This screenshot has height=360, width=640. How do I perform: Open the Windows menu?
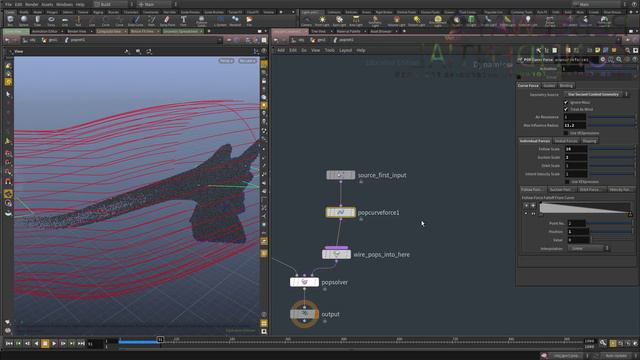tap(64, 4)
